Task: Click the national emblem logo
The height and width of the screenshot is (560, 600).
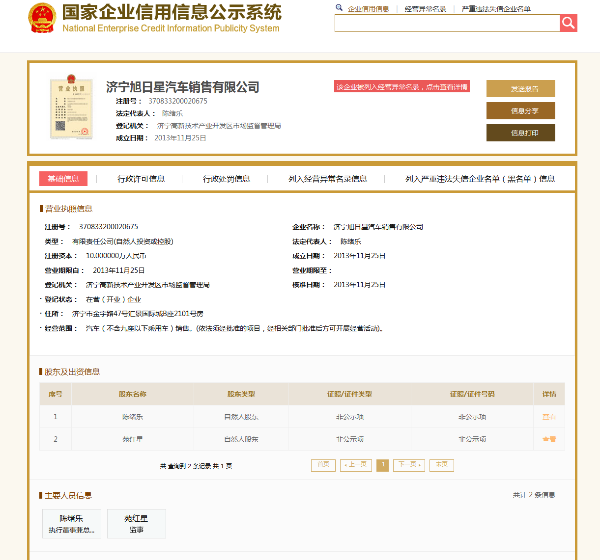Action: (x=42, y=18)
